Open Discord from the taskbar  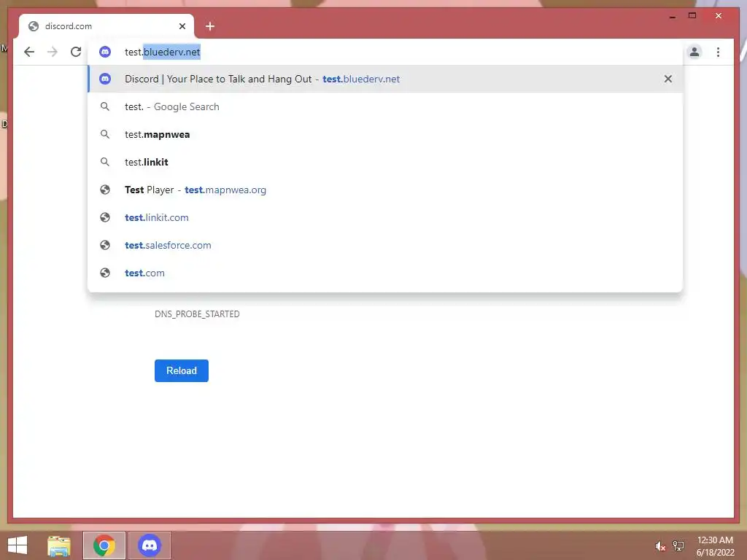149,545
